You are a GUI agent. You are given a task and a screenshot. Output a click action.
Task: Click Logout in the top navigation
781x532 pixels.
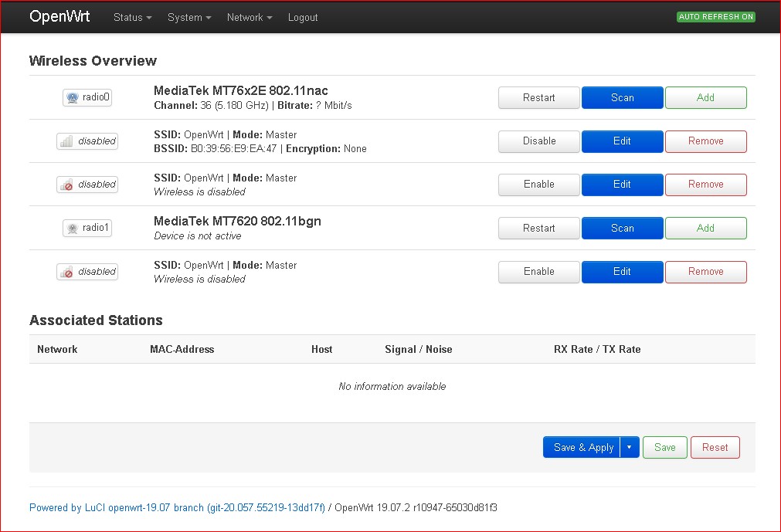pos(303,17)
